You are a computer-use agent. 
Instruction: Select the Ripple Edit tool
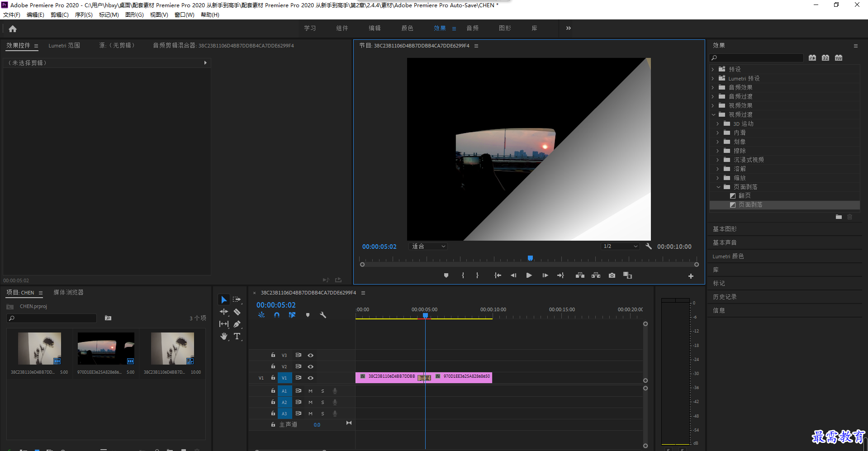224,312
